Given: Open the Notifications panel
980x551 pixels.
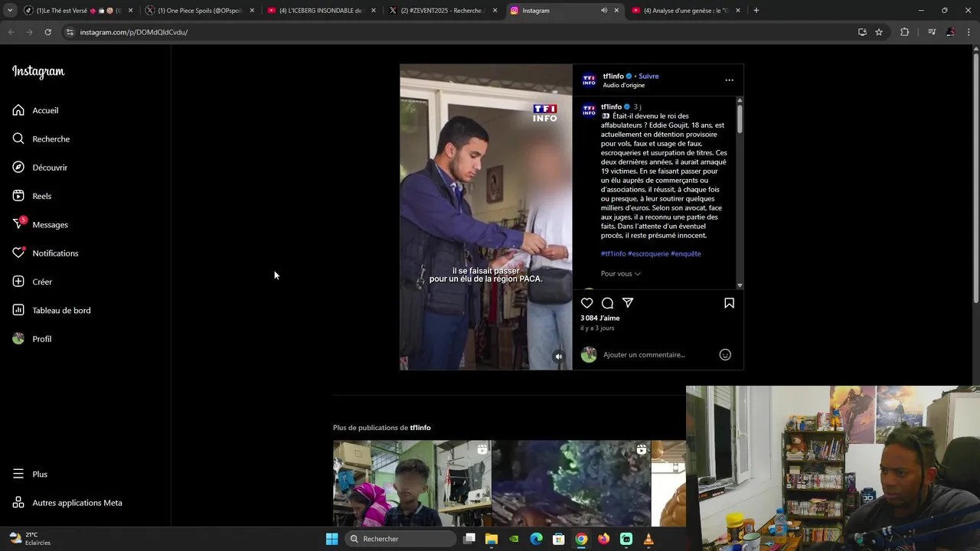Looking at the screenshot, I should (45, 253).
